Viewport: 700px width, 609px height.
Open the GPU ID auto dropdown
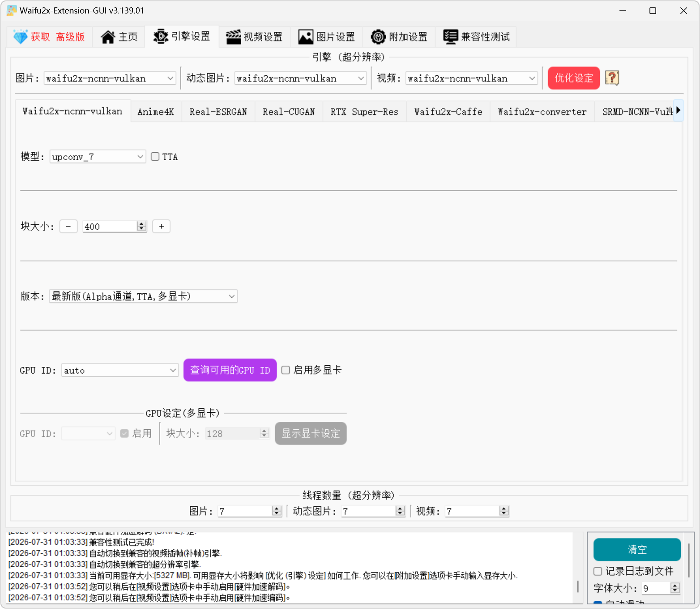120,370
